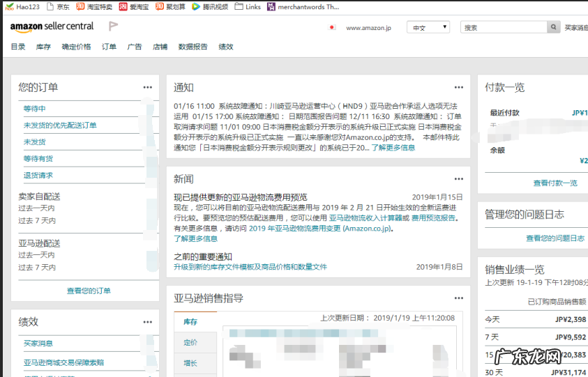Viewport: 588px width, 377px height.
Task: Click 了解更多信息 link in 新闻 panel
Action: (196, 239)
